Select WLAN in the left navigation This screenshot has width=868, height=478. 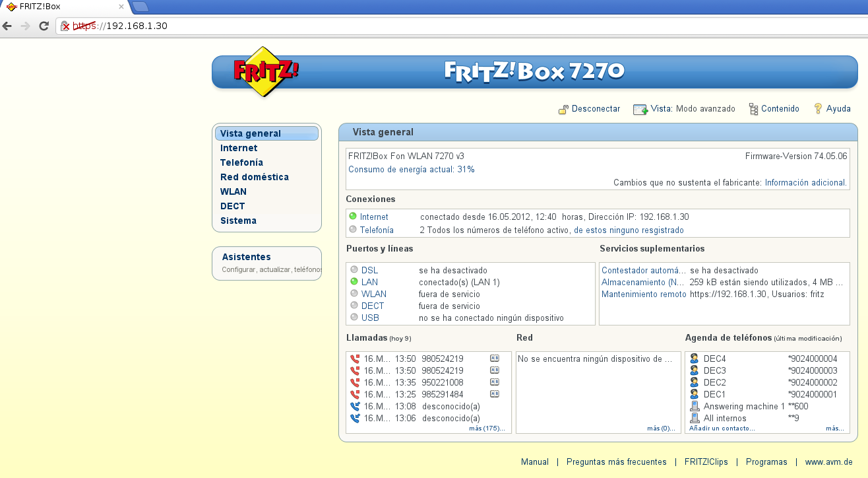tap(233, 191)
